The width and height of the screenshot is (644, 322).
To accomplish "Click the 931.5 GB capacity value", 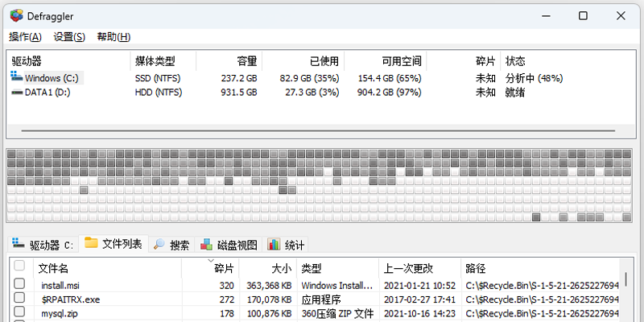I will click(x=238, y=93).
